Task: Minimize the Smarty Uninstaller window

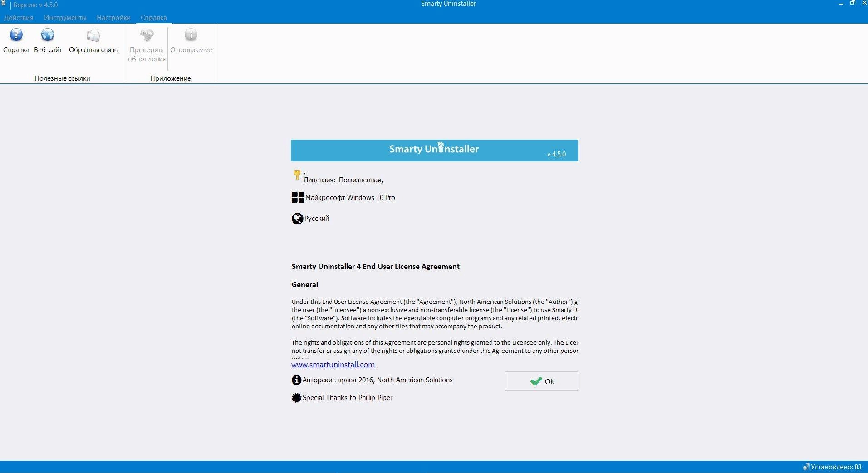Action: point(841,4)
